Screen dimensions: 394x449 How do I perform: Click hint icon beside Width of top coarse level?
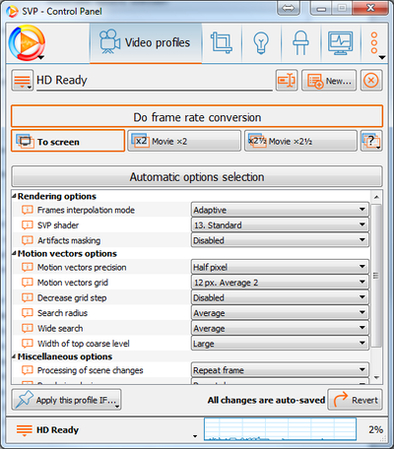(27, 344)
